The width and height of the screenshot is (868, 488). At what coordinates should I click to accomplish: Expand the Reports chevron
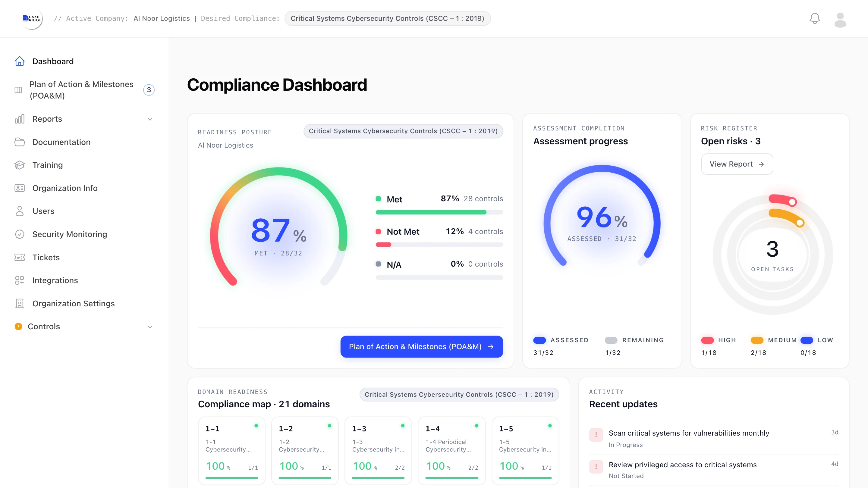[150, 119]
